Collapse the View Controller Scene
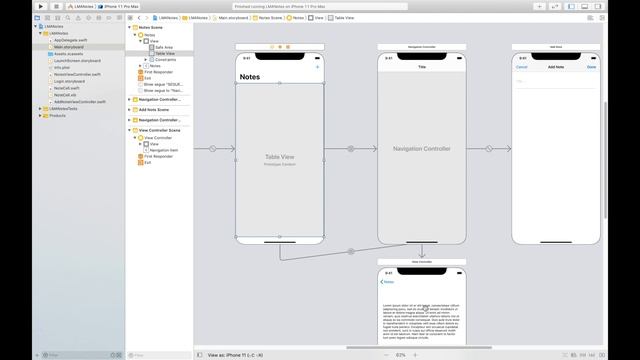The image size is (640, 360). coord(130,131)
